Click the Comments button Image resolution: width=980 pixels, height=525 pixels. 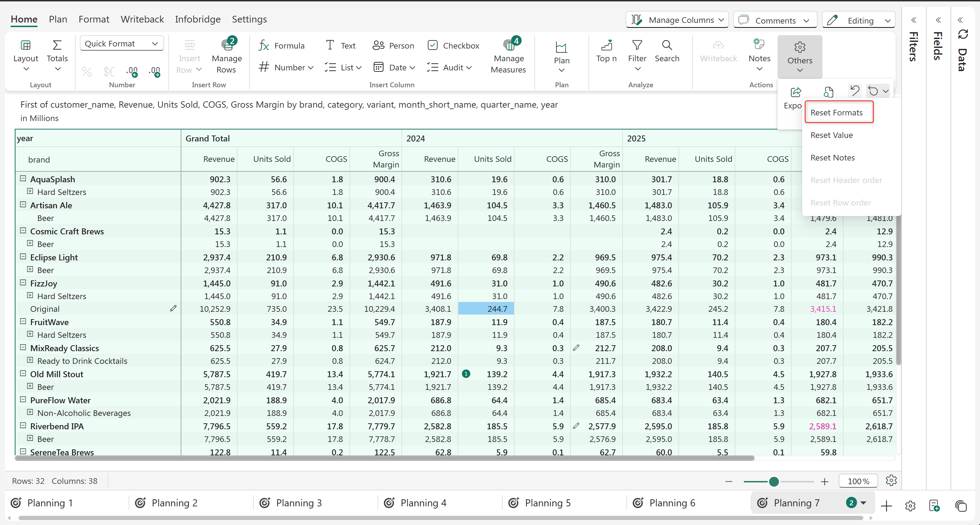pos(775,20)
